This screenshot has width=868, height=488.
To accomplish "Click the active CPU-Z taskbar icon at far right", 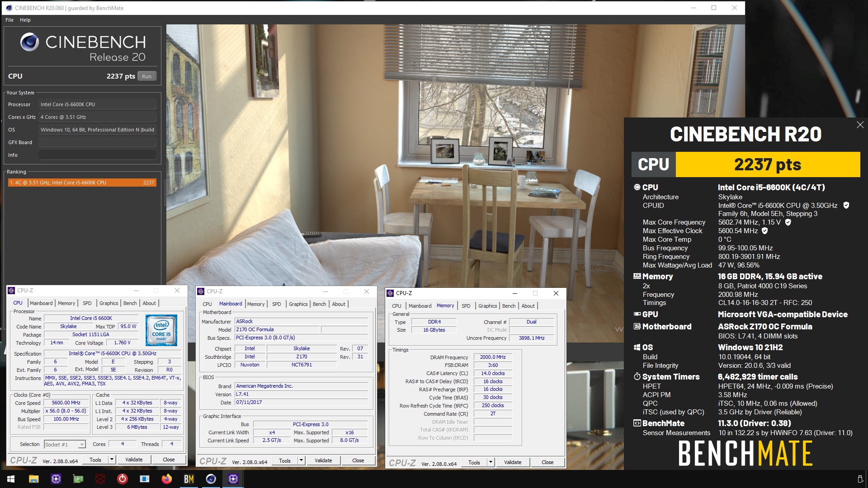I will click(233, 479).
